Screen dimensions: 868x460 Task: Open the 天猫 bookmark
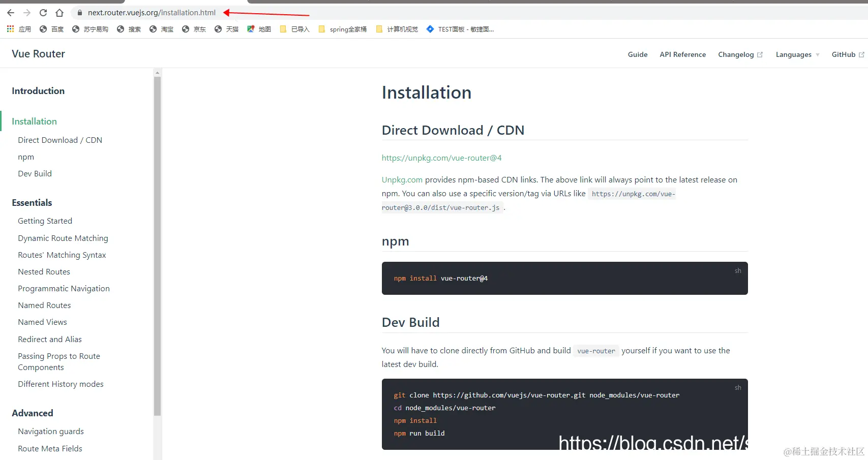(x=227, y=29)
